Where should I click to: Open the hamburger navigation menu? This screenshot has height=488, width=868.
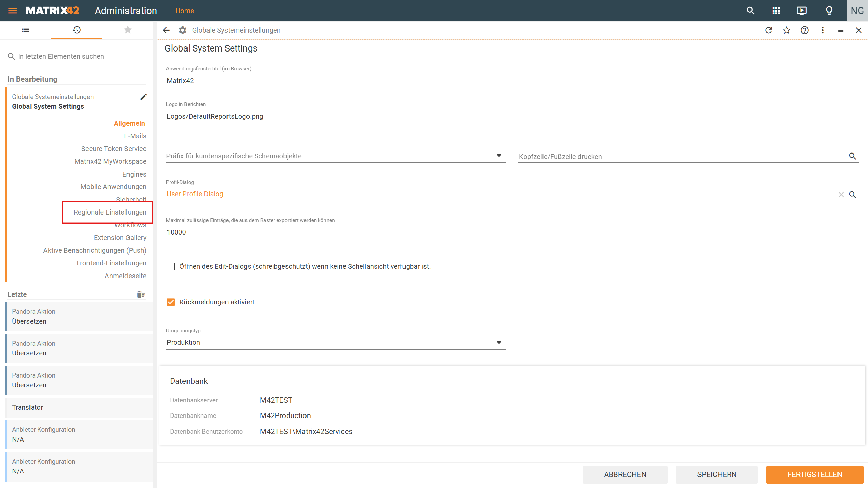(13, 11)
